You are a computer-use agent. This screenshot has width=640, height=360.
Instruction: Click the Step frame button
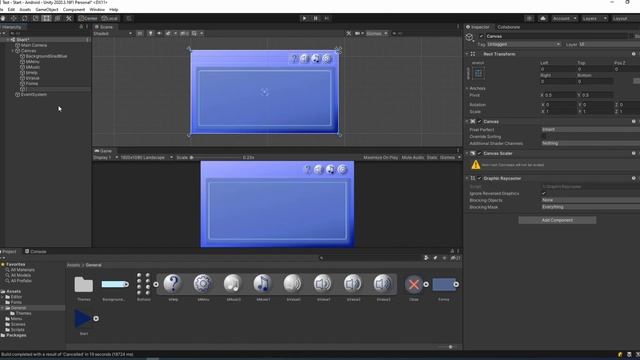point(326,18)
